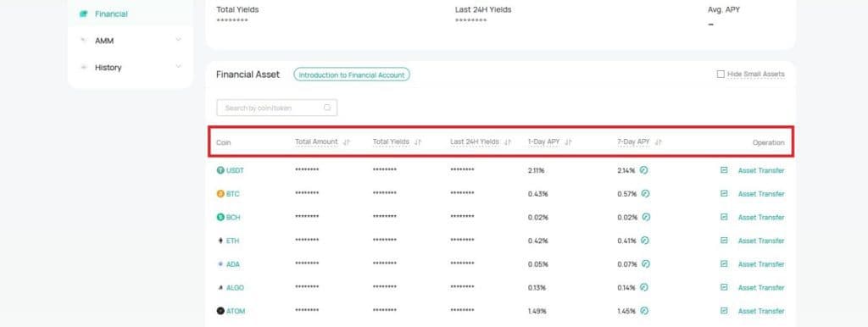Viewport: 868px width, 327px height.
Task: Open Introduction to Financial Account link
Action: 352,75
